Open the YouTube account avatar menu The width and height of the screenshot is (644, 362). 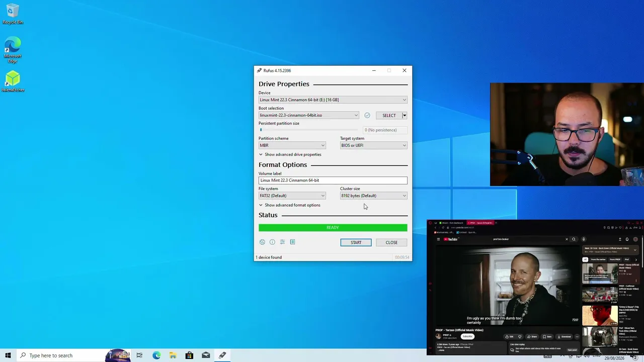tap(635, 239)
